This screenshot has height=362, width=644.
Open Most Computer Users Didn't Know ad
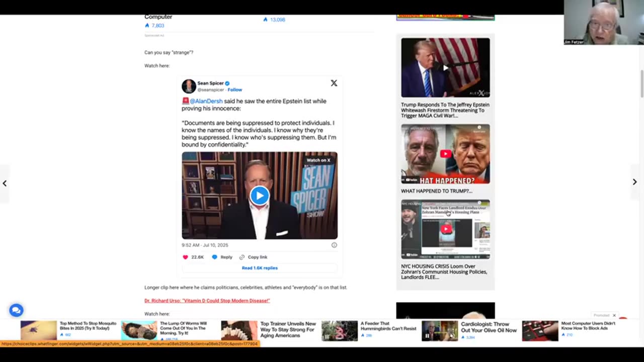click(588, 326)
